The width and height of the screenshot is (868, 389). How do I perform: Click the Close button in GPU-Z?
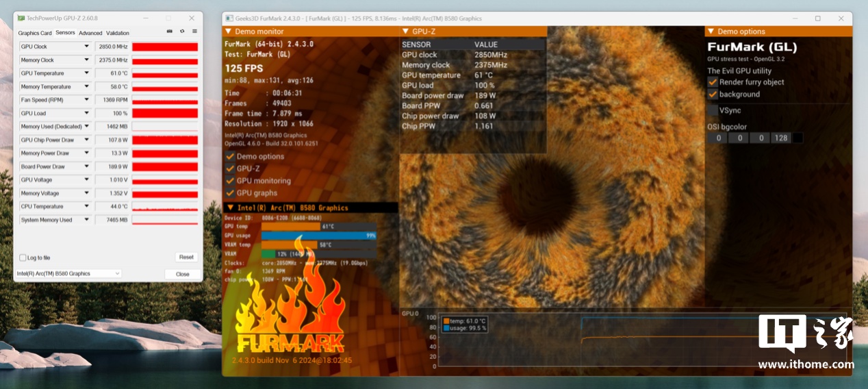pos(183,274)
